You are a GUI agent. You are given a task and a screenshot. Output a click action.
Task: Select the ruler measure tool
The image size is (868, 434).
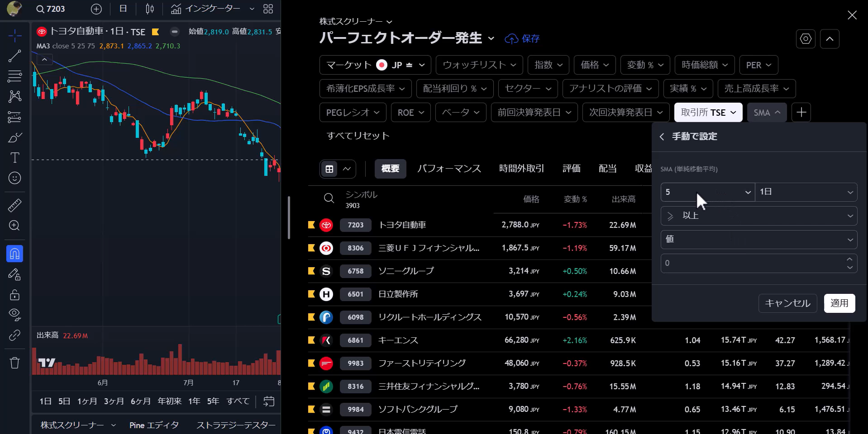click(x=14, y=205)
